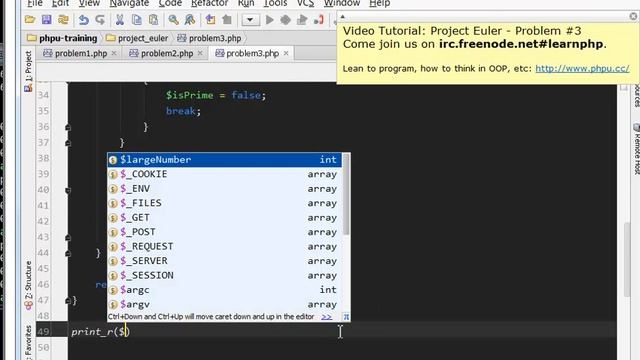Choose $argc from the completion list

point(224,290)
